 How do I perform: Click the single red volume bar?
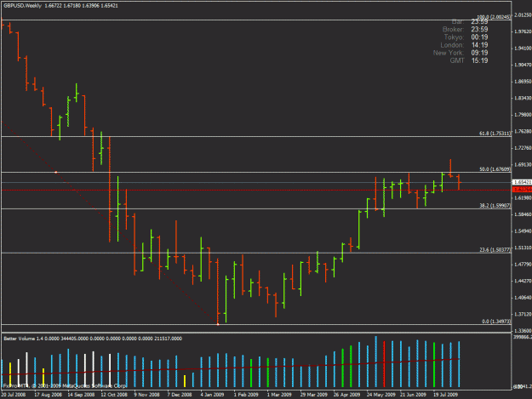pos(384,364)
